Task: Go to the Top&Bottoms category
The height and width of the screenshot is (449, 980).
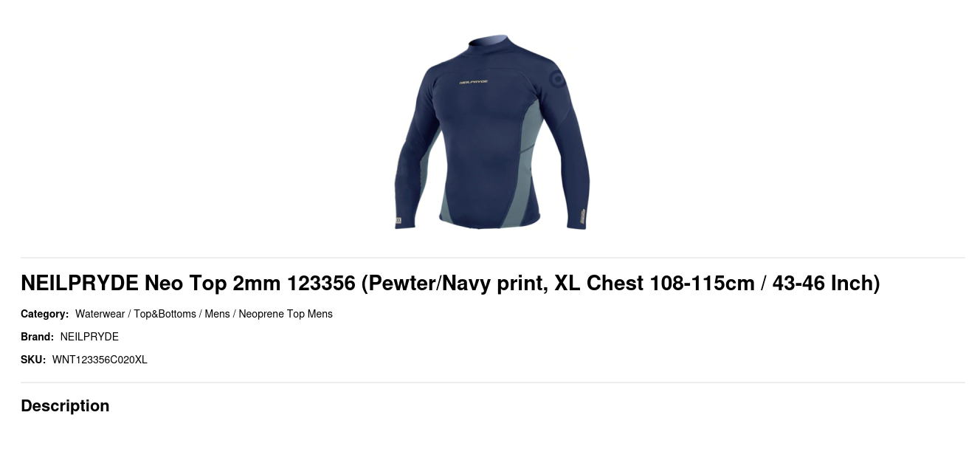Action: pyautogui.click(x=165, y=314)
